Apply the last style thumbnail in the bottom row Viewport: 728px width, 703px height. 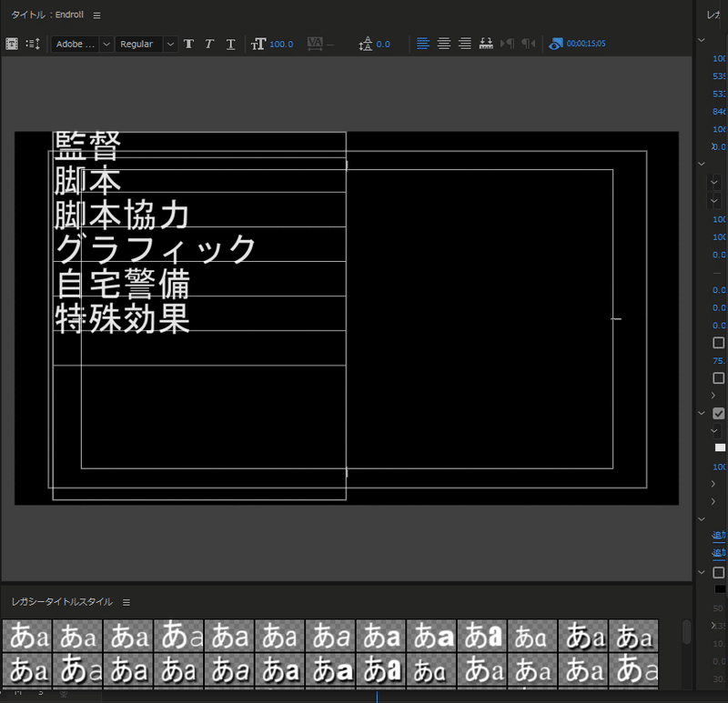633,669
